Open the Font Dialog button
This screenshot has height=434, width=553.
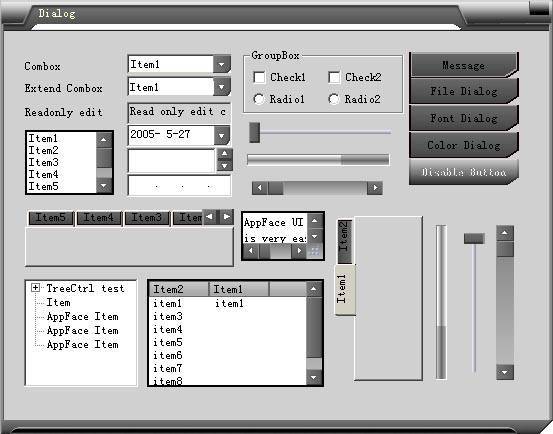tap(464, 118)
